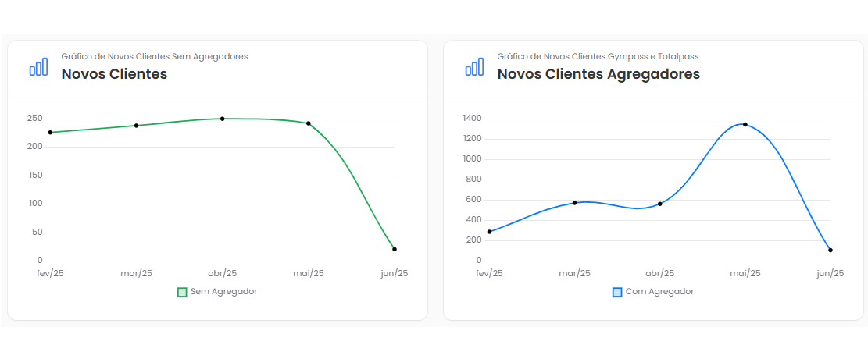Click the subtitle Gráfico de Novos Clientes Sem Agregadores
The height and width of the screenshot is (359, 868).
point(155,56)
